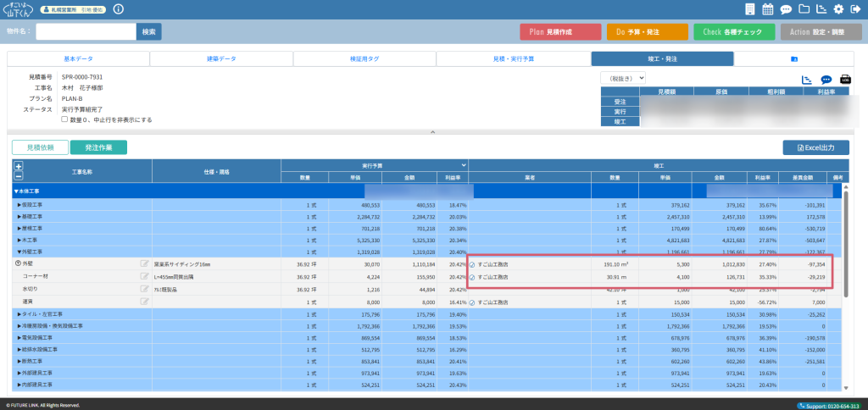Click plus icon to expand all rows
The height and width of the screenshot is (410, 868).
click(19, 166)
